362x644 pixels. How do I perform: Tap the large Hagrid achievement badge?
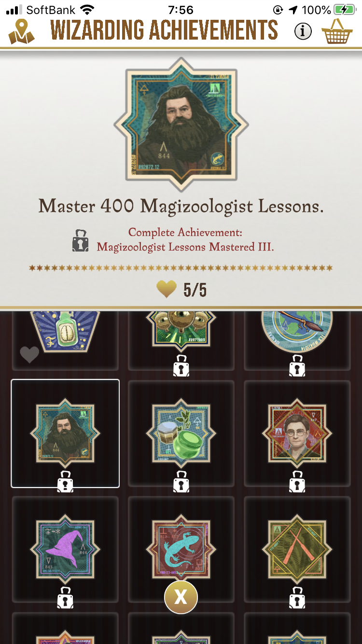pyautogui.click(x=181, y=125)
